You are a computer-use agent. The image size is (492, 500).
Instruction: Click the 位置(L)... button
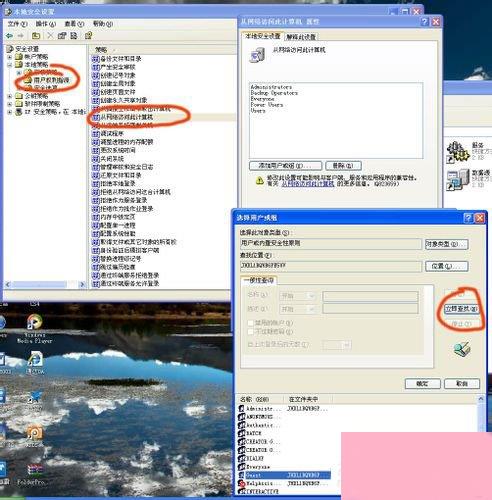click(446, 266)
